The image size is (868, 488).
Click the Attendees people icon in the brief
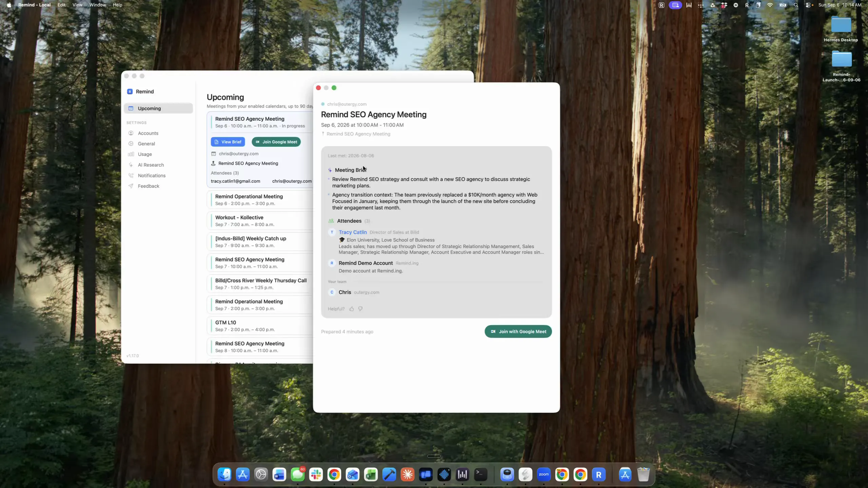(x=331, y=221)
